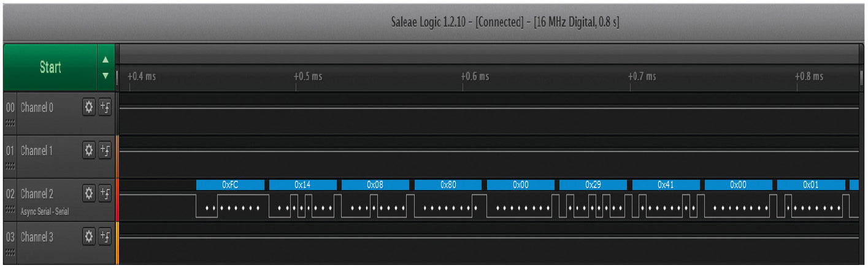
Task: Set trigger on Channel 2
Action: tap(105, 194)
